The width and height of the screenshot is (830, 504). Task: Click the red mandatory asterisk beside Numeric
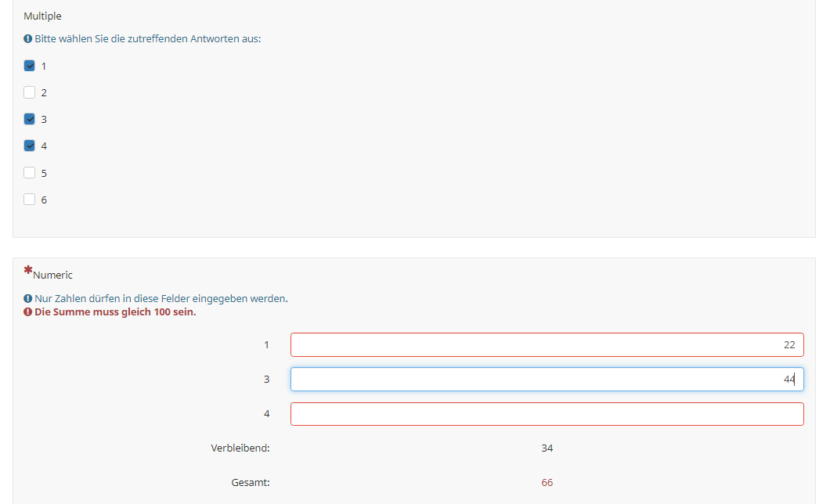click(x=28, y=271)
